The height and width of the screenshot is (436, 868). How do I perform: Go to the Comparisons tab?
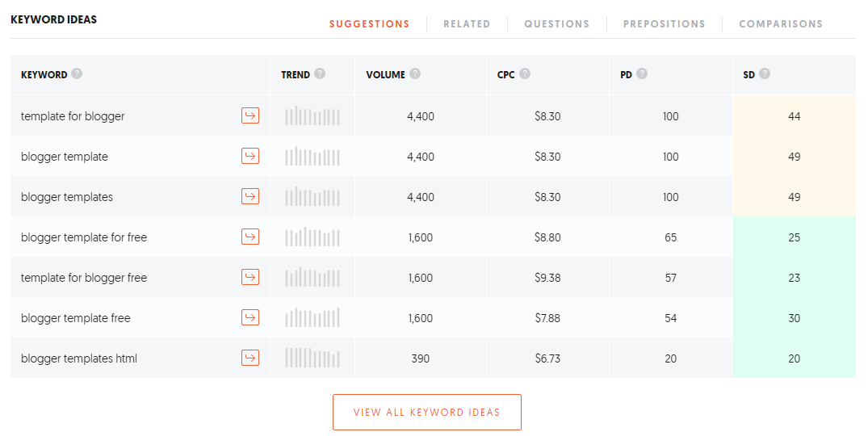pyautogui.click(x=781, y=24)
